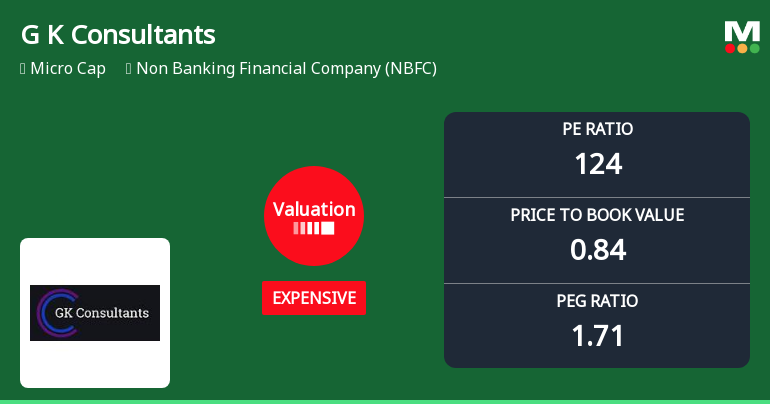Viewport: 770px width, 404px height.
Task: Select the PEG RATIO heading
Action: pos(597,301)
